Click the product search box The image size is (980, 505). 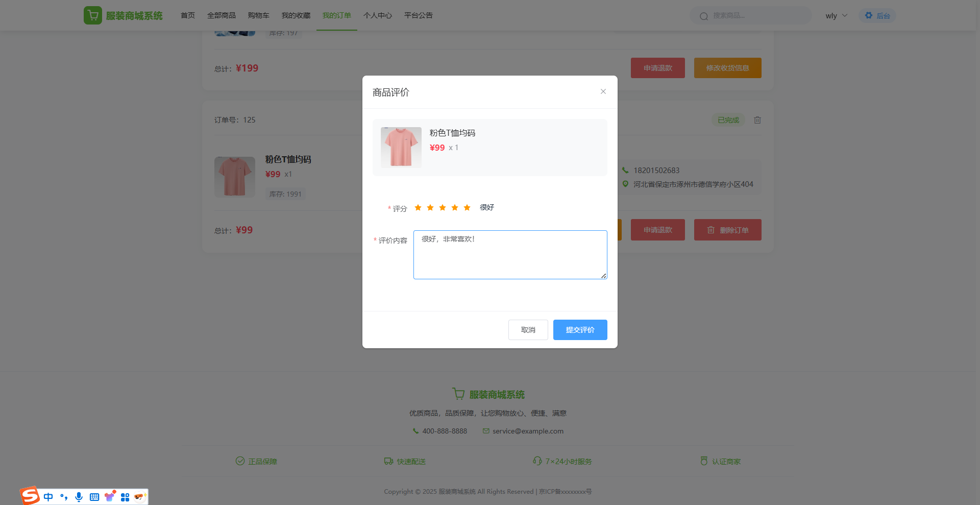[755, 16]
